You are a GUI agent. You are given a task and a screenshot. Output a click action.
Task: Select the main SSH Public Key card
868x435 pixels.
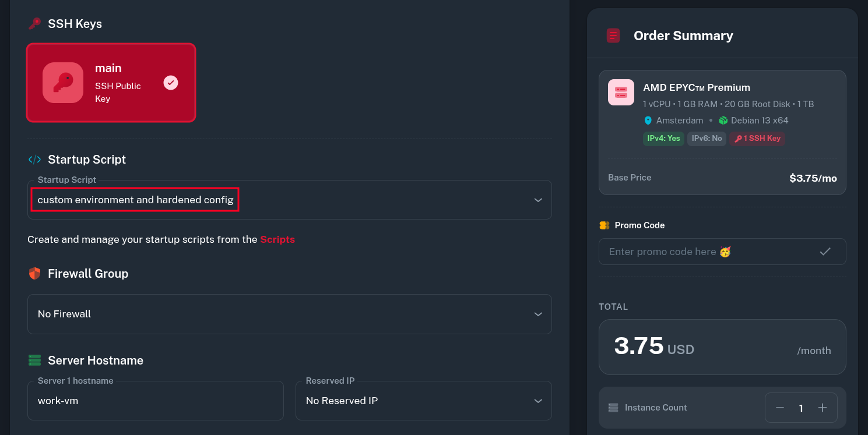pyautogui.click(x=111, y=83)
